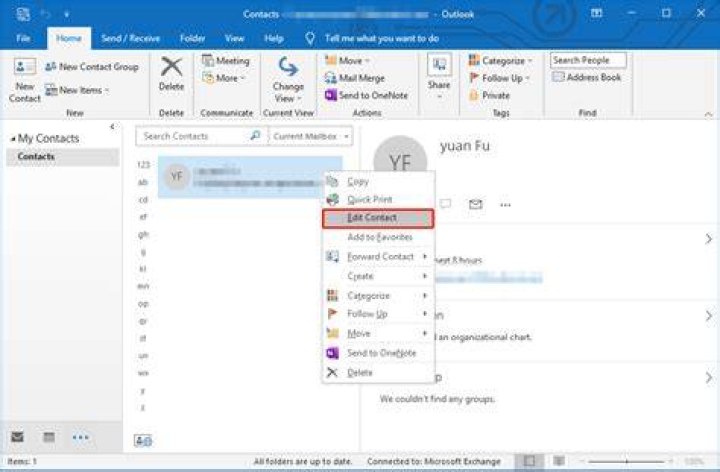Switch to the Send / Receive tab
Viewport: 720px width, 472px height.
pyautogui.click(x=130, y=39)
